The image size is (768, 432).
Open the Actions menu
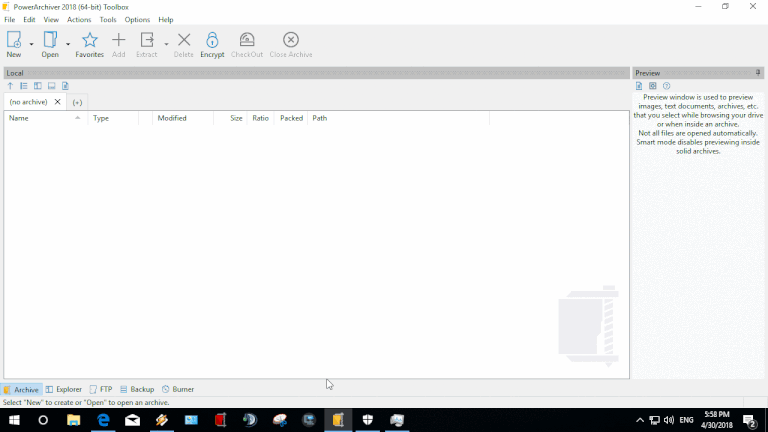click(79, 20)
